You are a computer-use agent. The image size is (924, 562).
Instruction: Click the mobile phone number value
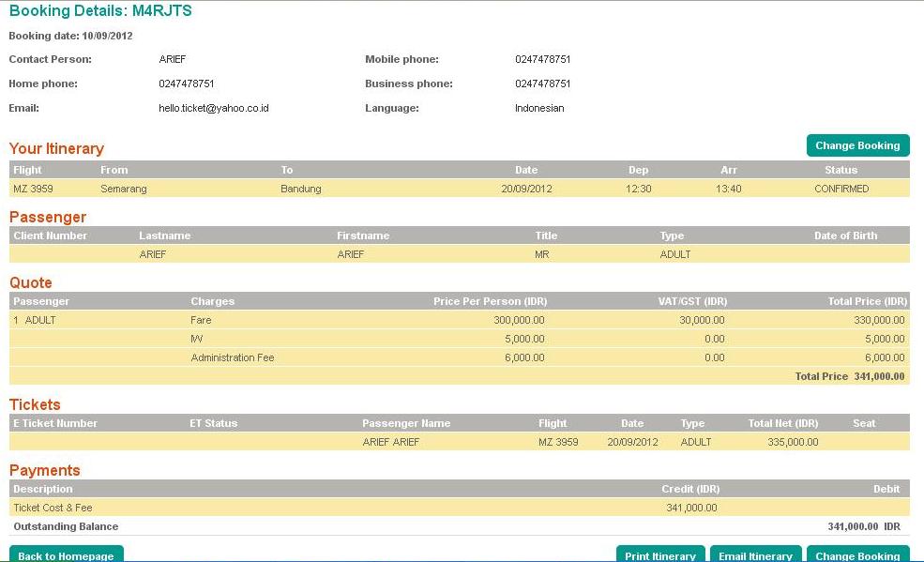pyautogui.click(x=543, y=59)
